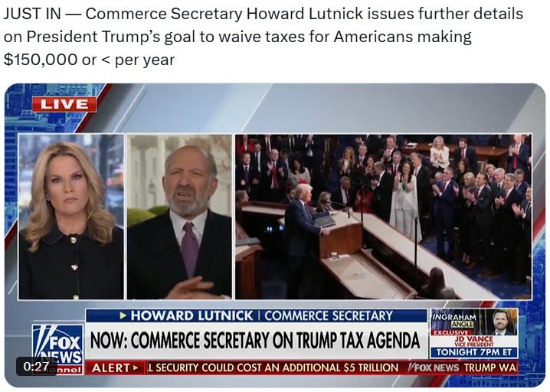This screenshot has width=550, height=392.
Task: Click the red EXCLUSIVE tag in the promo
Action: (452, 332)
